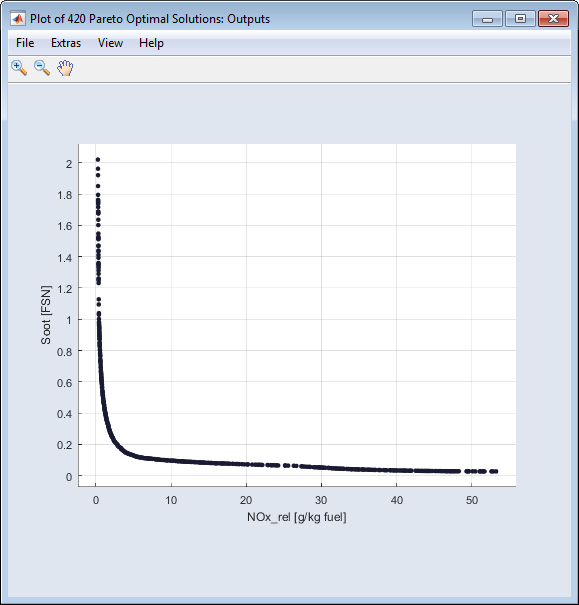Viewport: 579px width, 605px height.
Task: Click the x-axis tick label 30
Action: point(321,500)
